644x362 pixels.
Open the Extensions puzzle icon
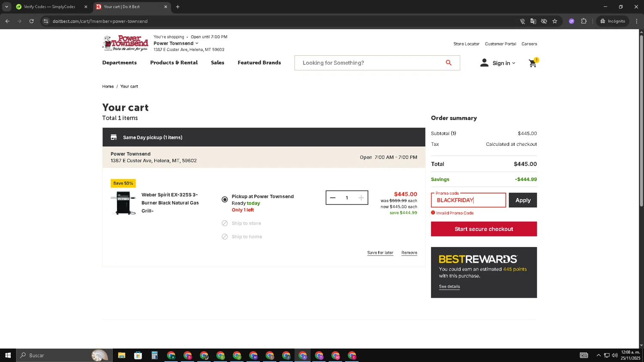pyautogui.click(x=583, y=21)
